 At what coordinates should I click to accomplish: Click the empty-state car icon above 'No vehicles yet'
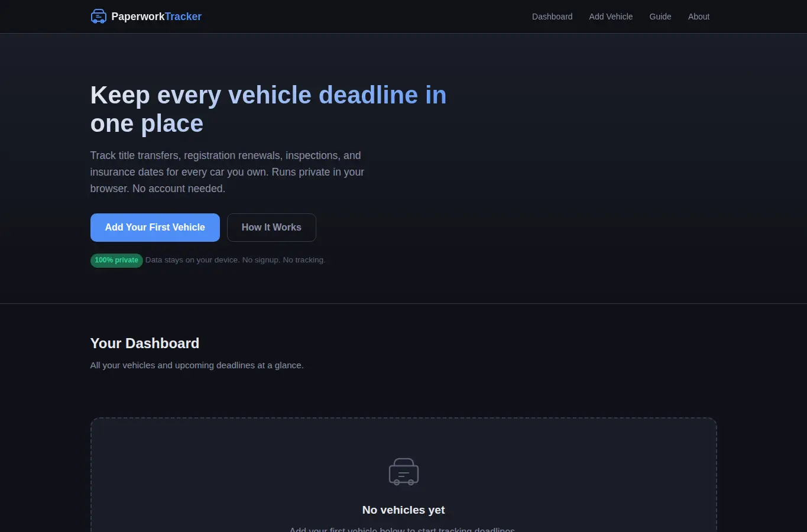click(x=404, y=472)
